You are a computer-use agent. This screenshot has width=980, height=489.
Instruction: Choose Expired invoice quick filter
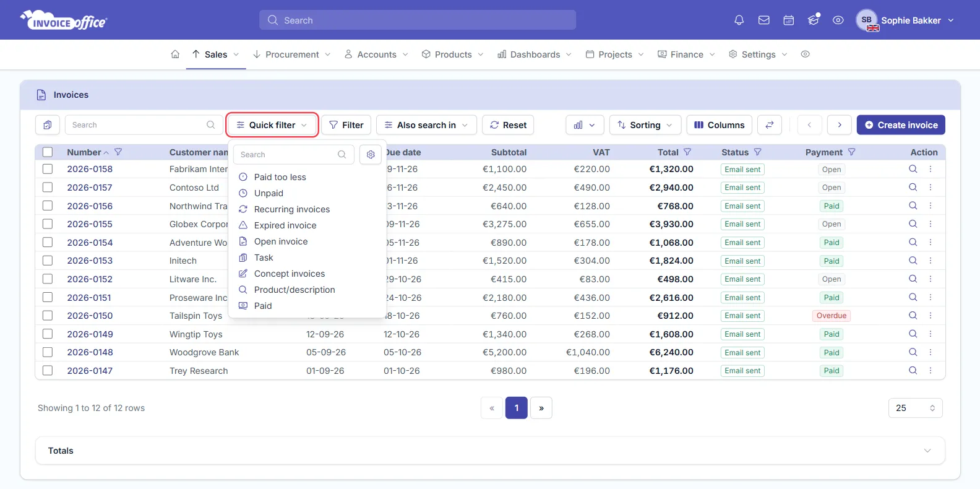[x=285, y=225]
